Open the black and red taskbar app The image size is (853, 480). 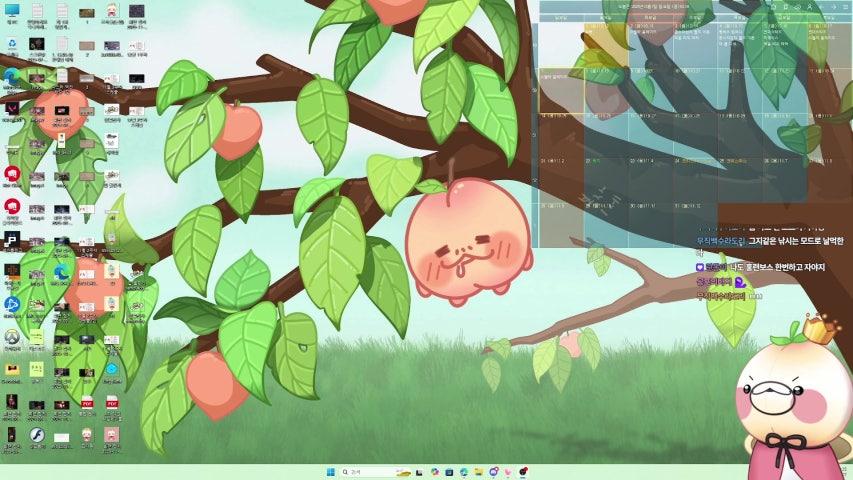(x=523, y=472)
